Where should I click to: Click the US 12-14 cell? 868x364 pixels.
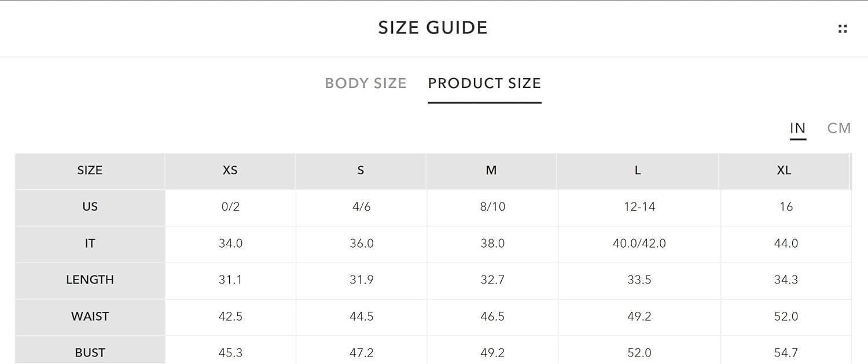coord(639,207)
